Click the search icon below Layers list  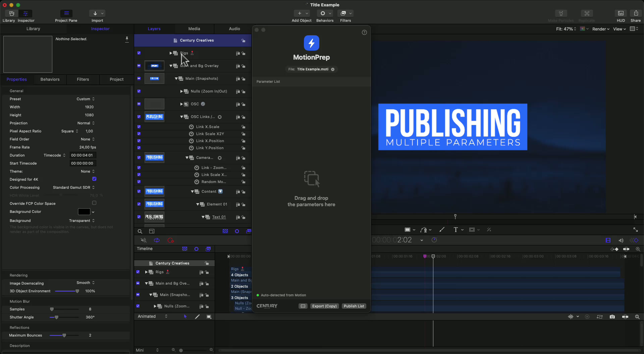pyautogui.click(x=140, y=231)
